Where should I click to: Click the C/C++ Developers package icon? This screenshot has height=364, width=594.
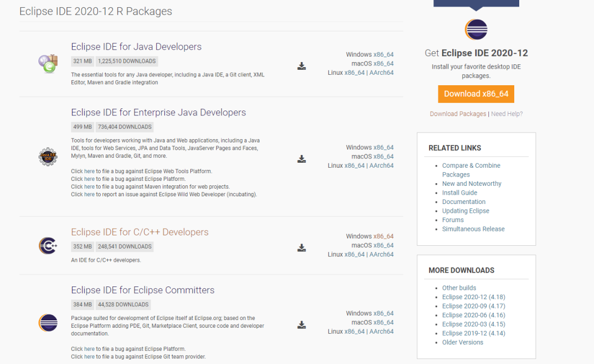pos(48,246)
